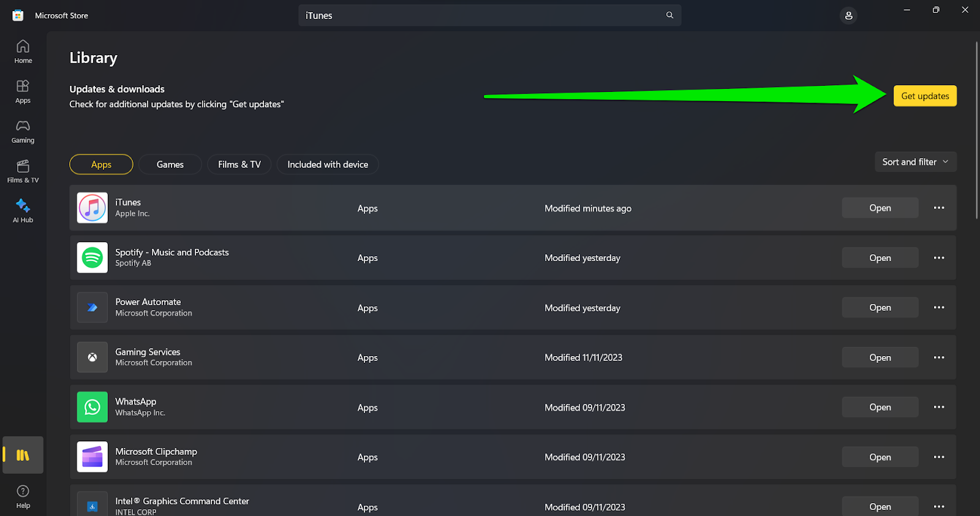Click Intel® Graphics Command Center name

[x=183, y=501]
